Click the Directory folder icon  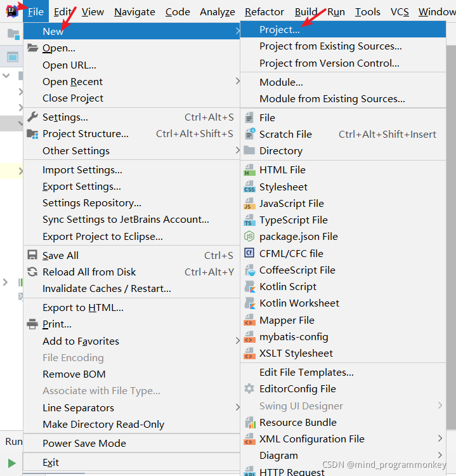tap(249, 150)
